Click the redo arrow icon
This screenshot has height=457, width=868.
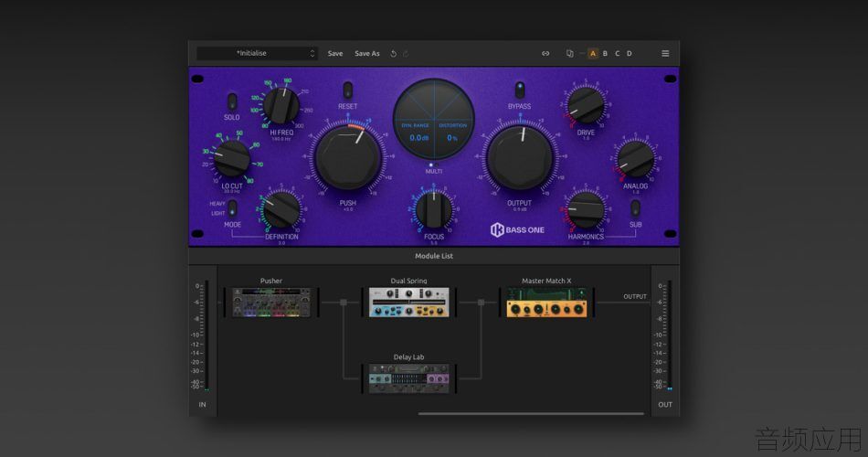(406, 54)
